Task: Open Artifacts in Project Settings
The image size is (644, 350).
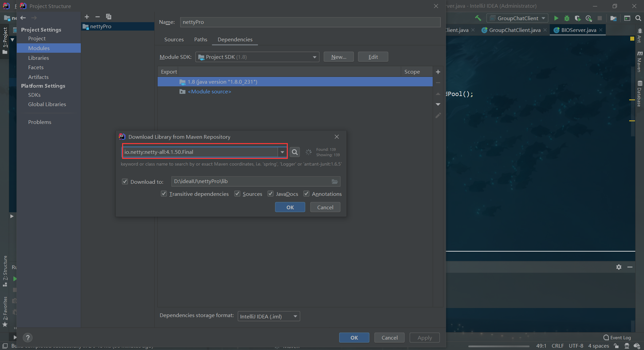Action: click(38, 77)
